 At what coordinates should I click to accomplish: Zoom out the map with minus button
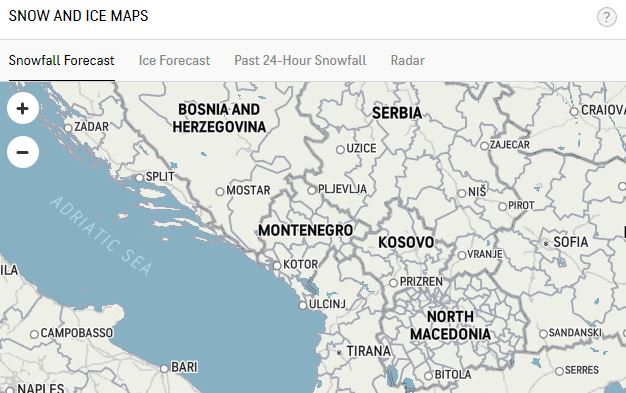tap(23, 152)
